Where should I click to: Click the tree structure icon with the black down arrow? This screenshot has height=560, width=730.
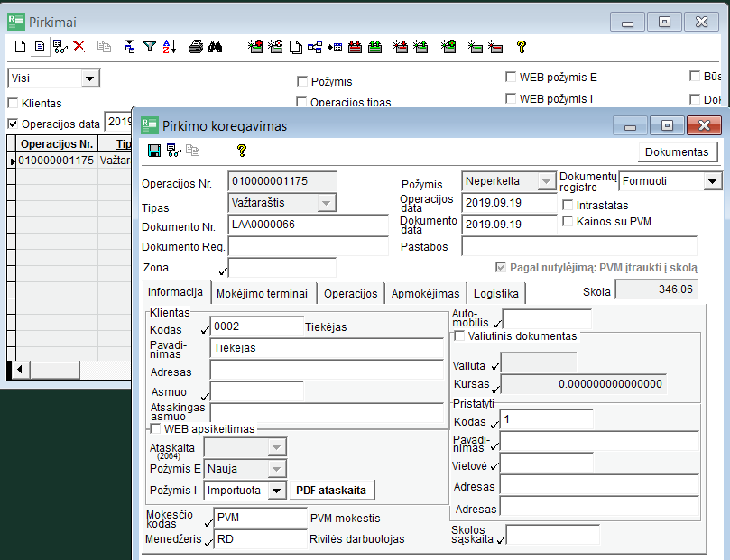130,47
